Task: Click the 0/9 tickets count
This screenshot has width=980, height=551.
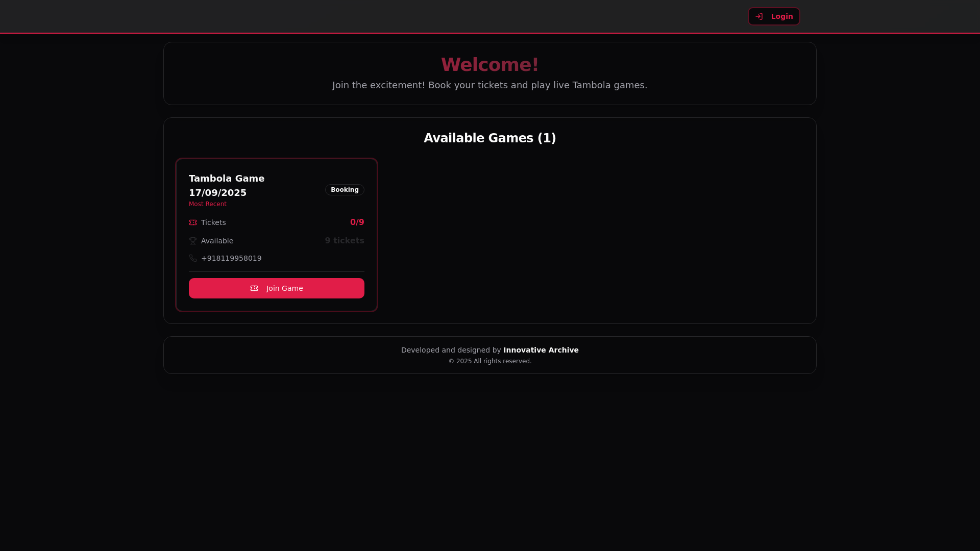Action: [357, 222]
